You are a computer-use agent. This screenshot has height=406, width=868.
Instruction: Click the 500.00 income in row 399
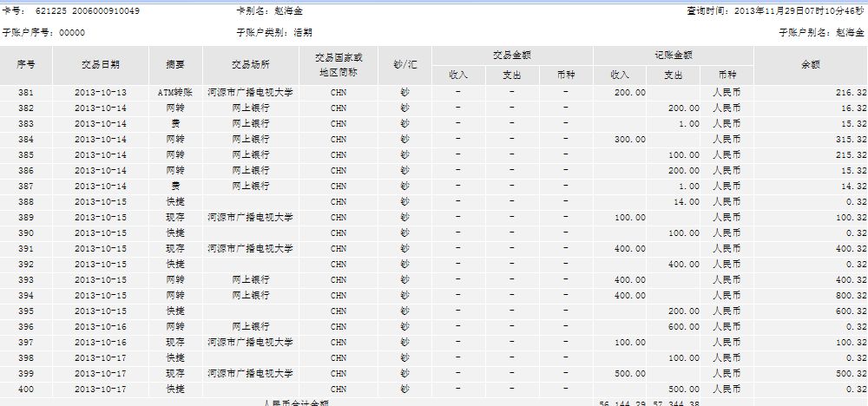(x=630, y=373)
